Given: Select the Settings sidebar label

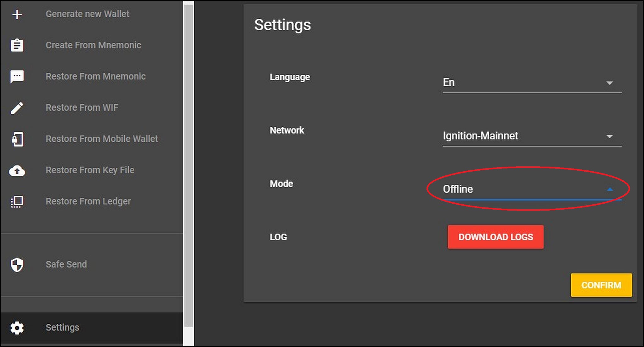Looking at the screenshot, I should tap(63, 328).
